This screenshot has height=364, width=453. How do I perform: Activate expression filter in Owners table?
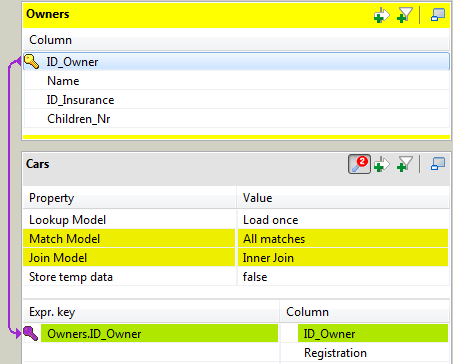tap(405, 15)
